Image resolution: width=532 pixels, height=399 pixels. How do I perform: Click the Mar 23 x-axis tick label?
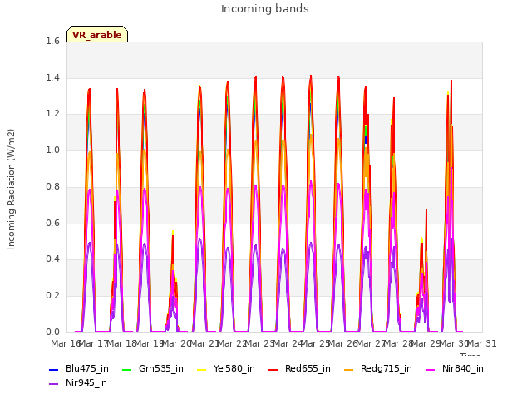point(259,343)
